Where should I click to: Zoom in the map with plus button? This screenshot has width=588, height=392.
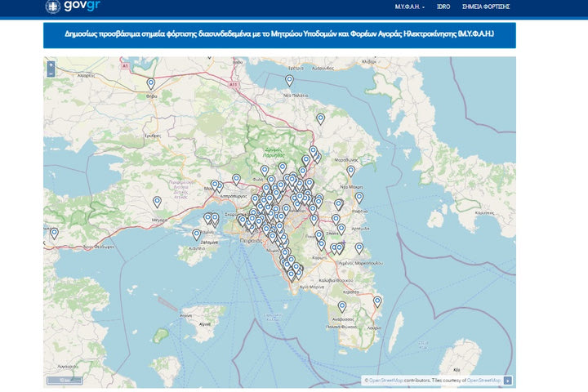[51, 65]
